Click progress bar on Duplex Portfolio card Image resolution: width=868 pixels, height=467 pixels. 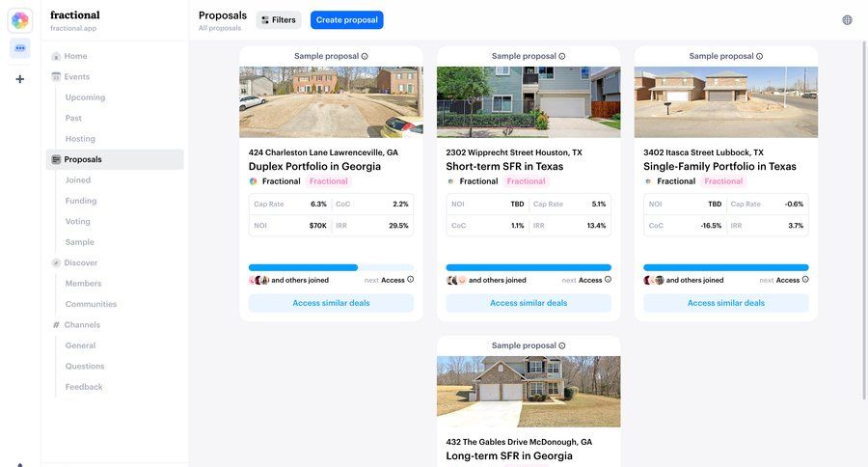tap(331, 267)
